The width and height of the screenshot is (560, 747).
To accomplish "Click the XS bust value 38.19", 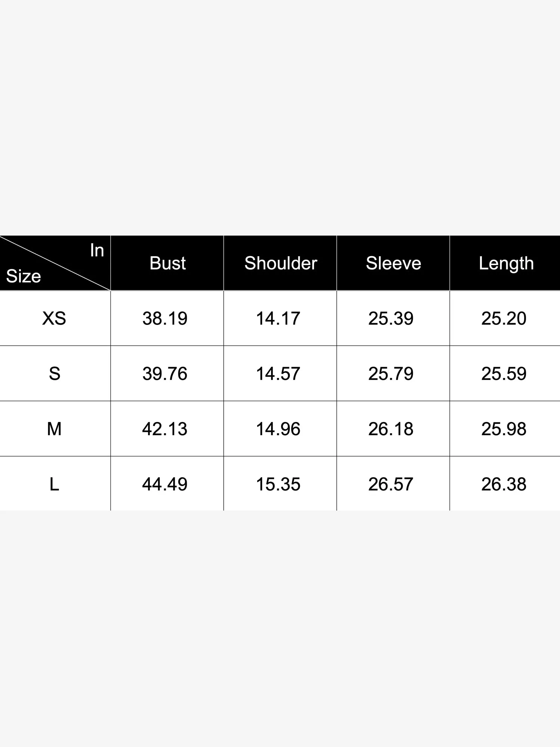I will coord(165,319).
